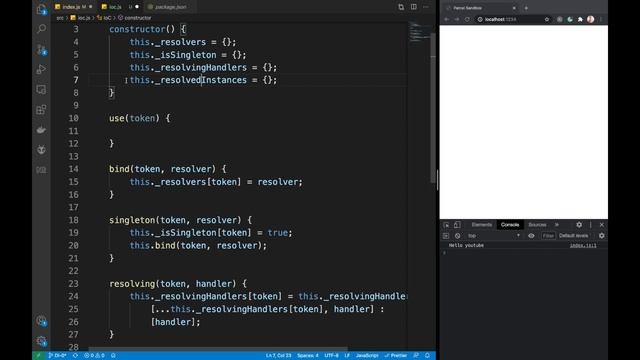Open the Chrome profile avatar

591,19
